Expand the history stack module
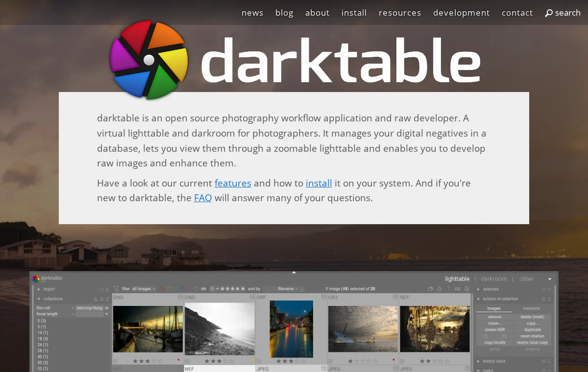This screenshot has width=588, height=372. point(478,361)
